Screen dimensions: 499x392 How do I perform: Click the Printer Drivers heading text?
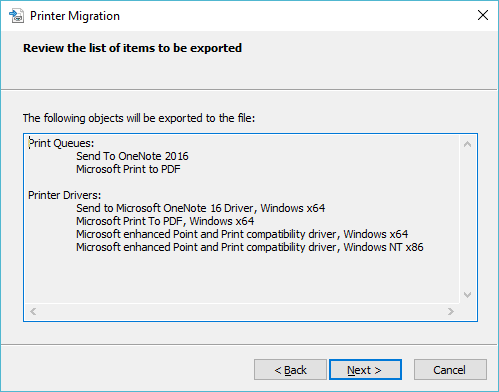(64, 195)
